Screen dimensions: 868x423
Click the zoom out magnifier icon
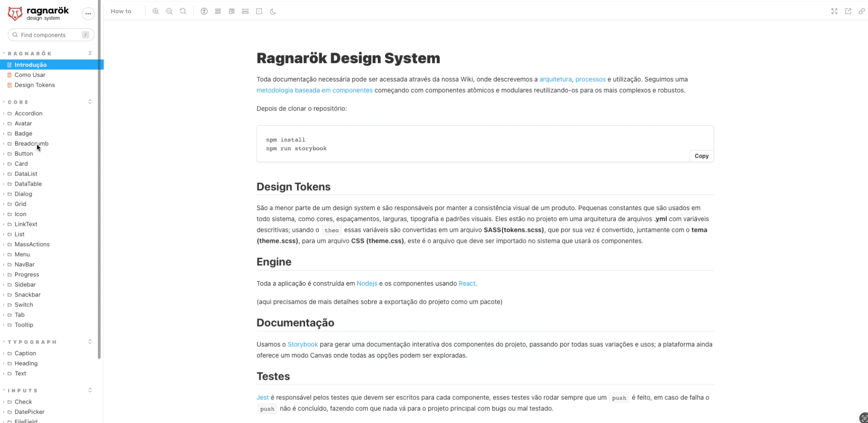click(x=170, y=12)
